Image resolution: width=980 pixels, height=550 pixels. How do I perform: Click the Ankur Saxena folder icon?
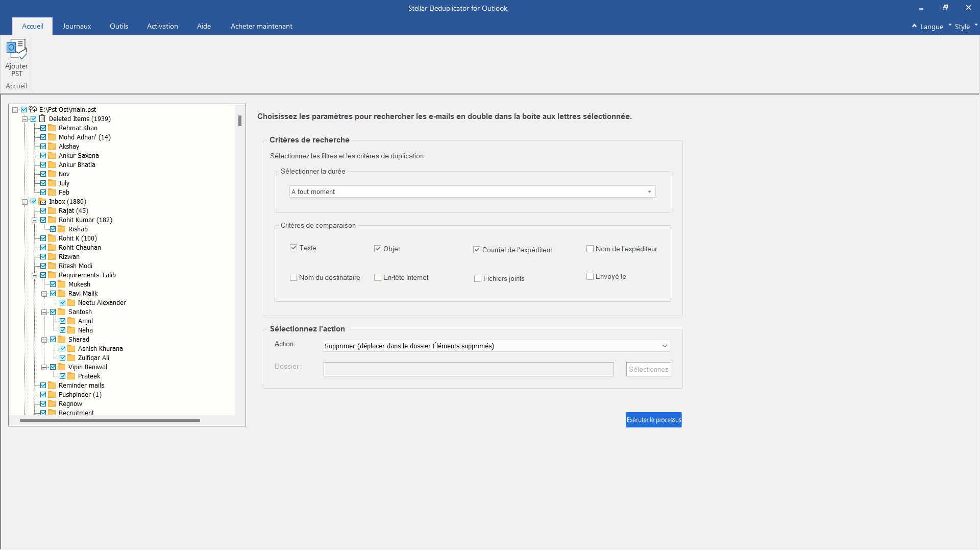(52, 155)
